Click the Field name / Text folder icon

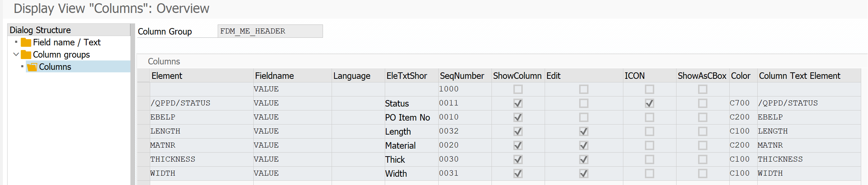(26, 42)
